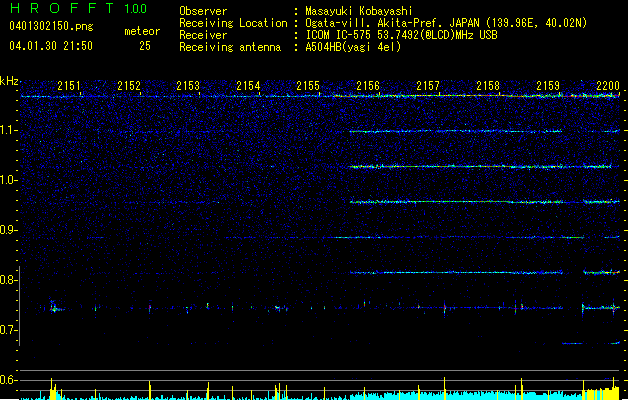This screenshot has height=400, width=629.
Task: Select the observer name Masayuki Kobayashi
Action: pos(359,11)
